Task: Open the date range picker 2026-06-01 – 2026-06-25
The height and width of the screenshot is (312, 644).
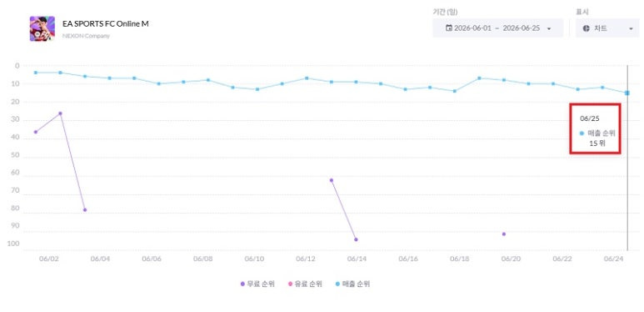Action: tap(497, 28)
